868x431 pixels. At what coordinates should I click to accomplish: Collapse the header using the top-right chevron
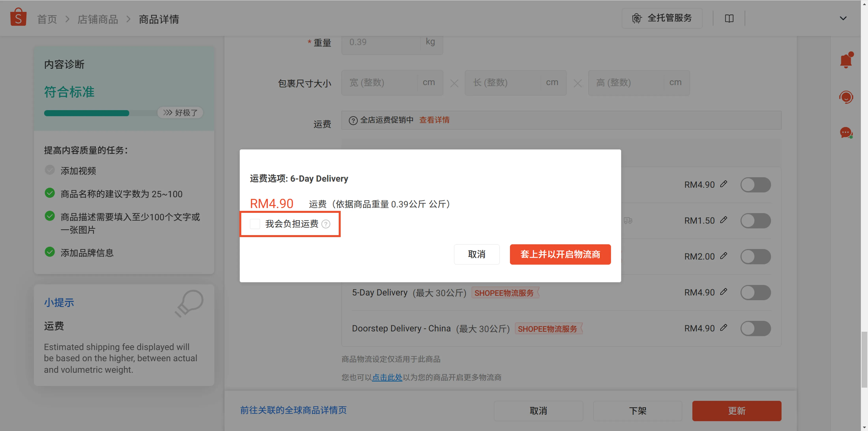click(x=843, y=18)
